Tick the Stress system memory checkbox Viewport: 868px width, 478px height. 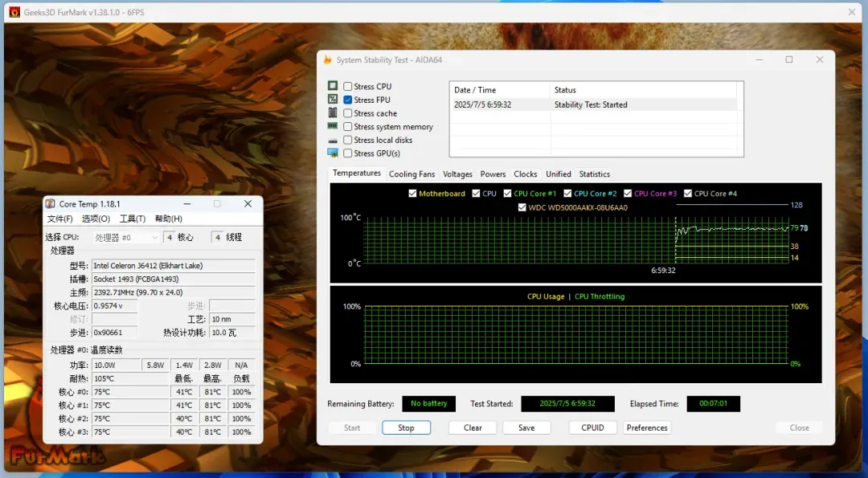coord(348,127)
